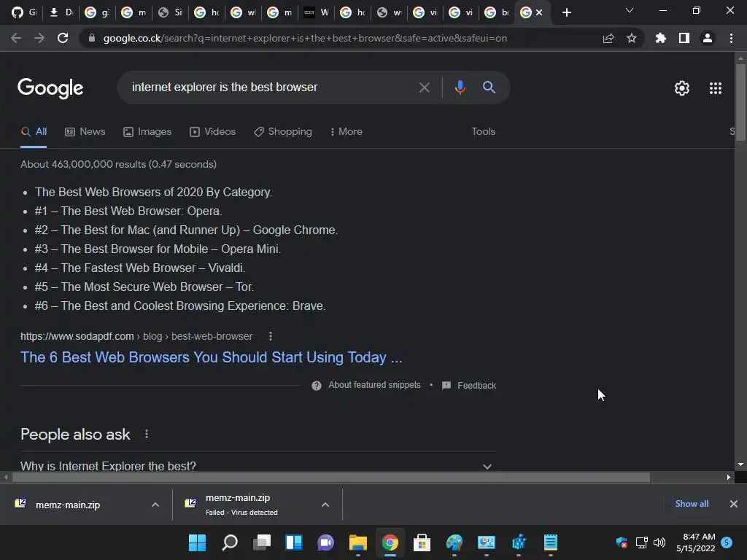Viewport: 747px width, 560px height.
Task: Open the Extensions puzzle-piece menu
Action: pyautogui.click(x=660, y=38)
